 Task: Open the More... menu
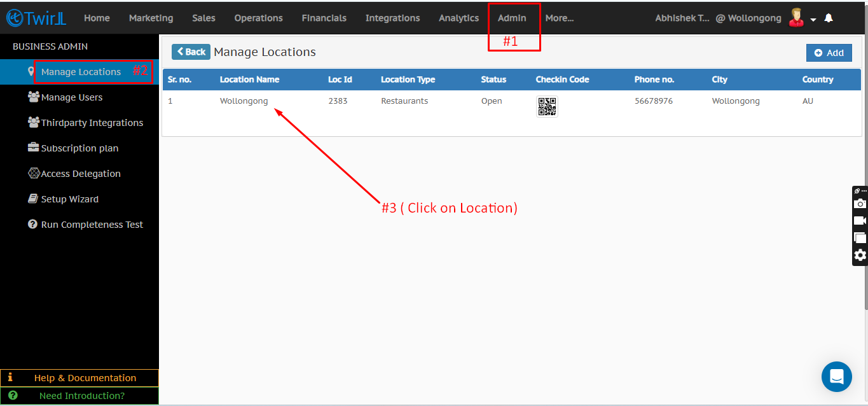(x=559, y=18)
